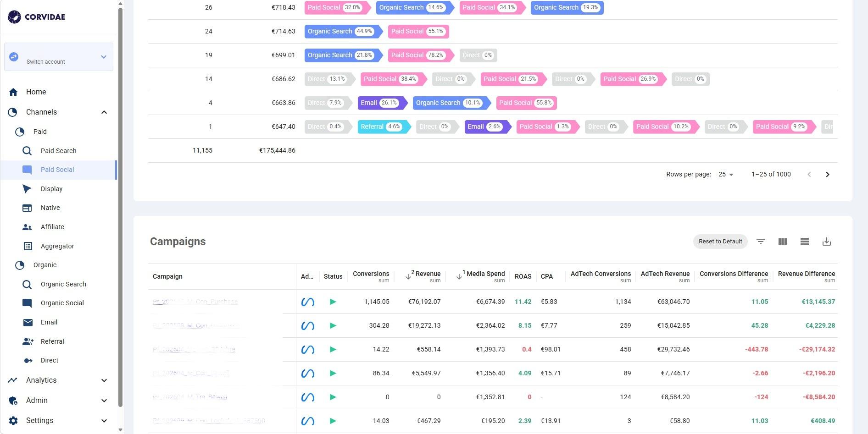Click the Paid Search magnifier icon
The image size is (868, 434).
(27, 151)
